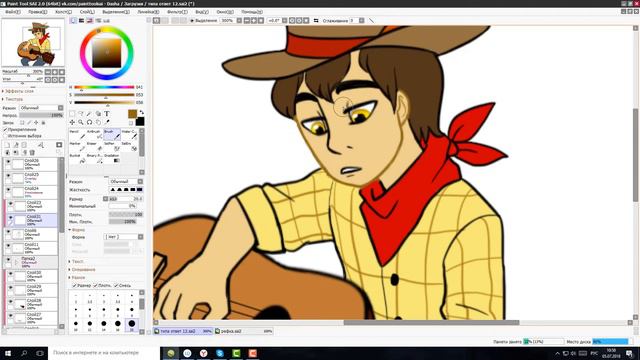Toggle the Прикрепление checkbox

tap(5, 129)
